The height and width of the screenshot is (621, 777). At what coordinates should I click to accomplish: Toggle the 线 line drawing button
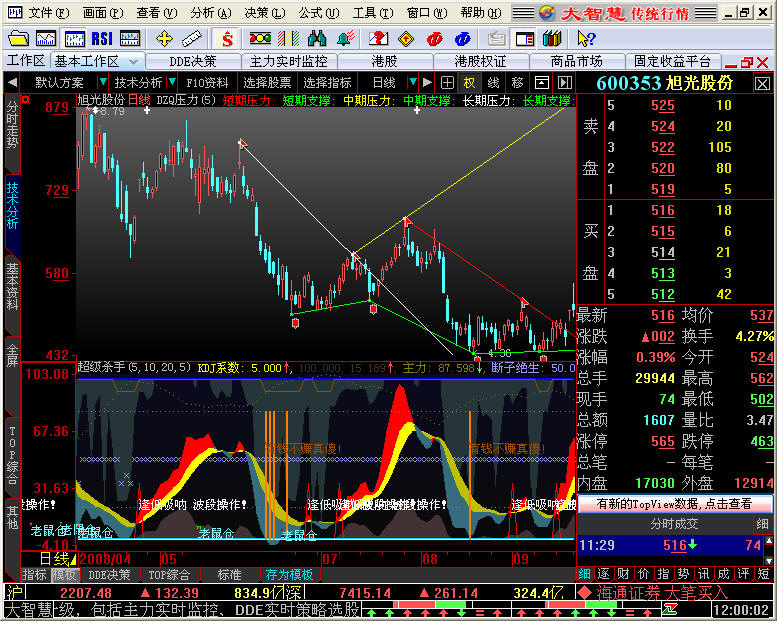(x=493, y=83)
